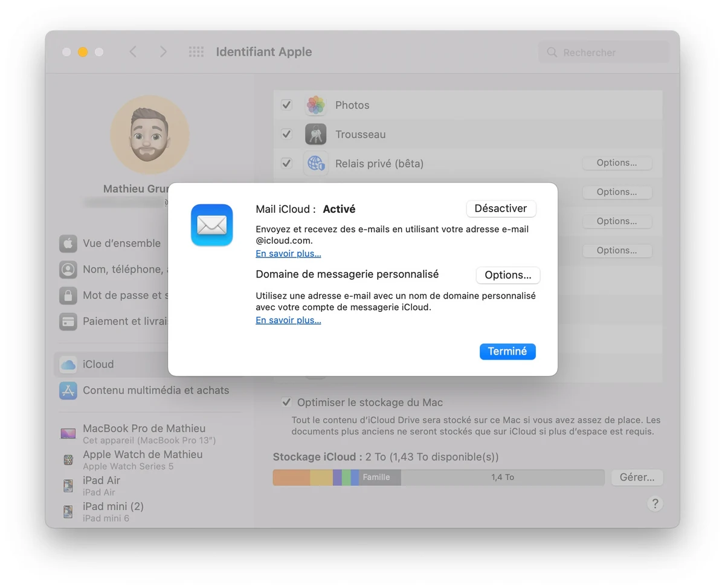This screenshot has width=725, height=588.
Task: Click the Gérer storage button
Action: (637, 477)
